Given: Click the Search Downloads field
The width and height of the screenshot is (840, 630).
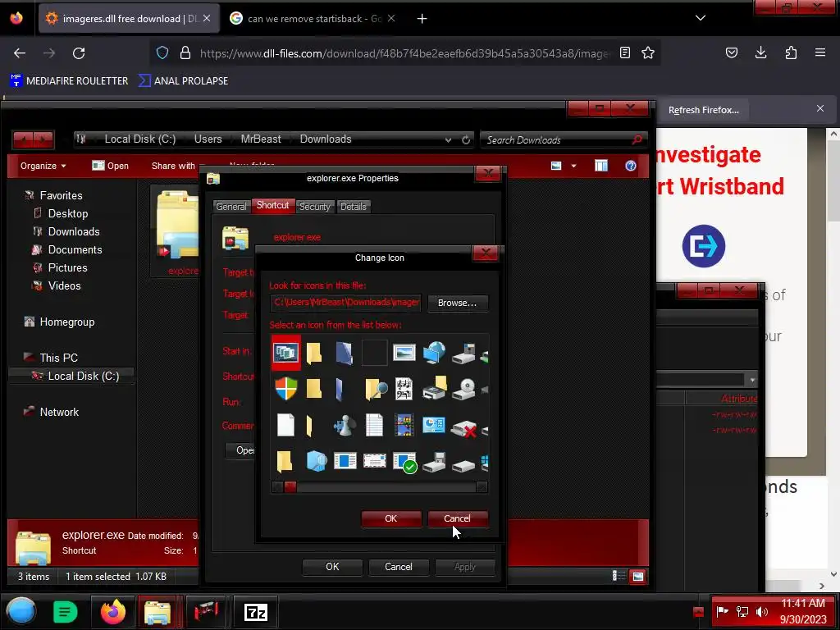Looking at the screenshot, I should coord(563,139).
